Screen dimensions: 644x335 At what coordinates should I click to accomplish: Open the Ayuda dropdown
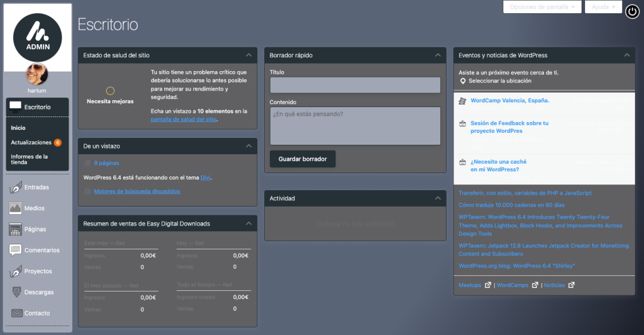603,7
